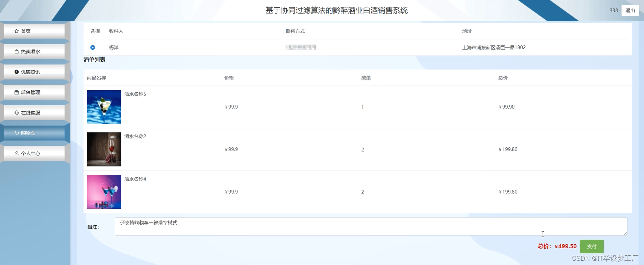Click the address 上海市浦东新区汤臣一品1802
This screenshot has height=265, width=644.
click(x=494, y=47)
